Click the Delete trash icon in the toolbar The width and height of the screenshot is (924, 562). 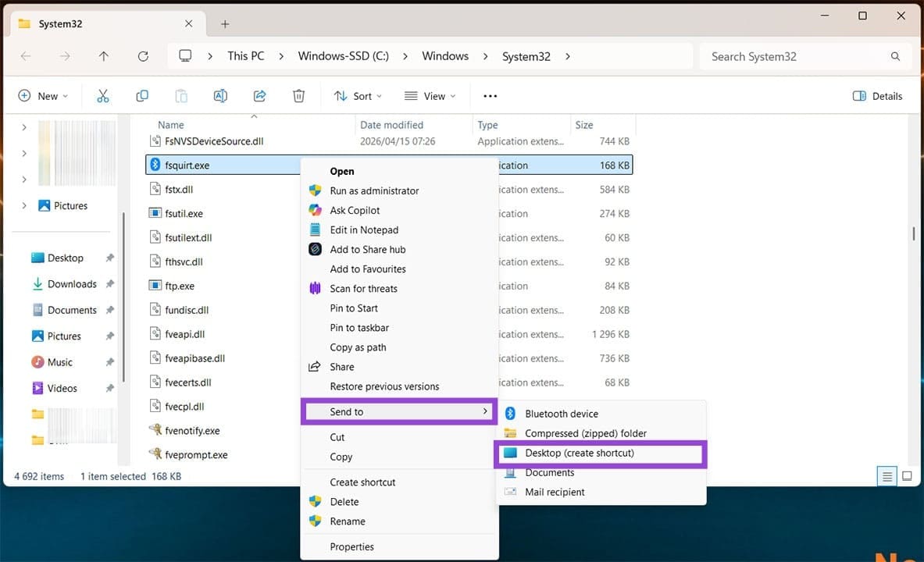click(x=298, y=95)
